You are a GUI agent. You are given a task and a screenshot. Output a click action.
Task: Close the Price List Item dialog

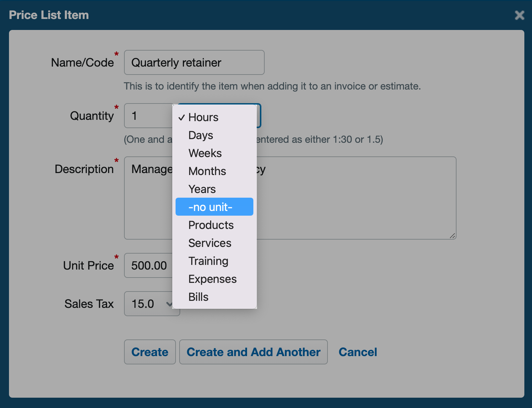[x=519, y=15]
